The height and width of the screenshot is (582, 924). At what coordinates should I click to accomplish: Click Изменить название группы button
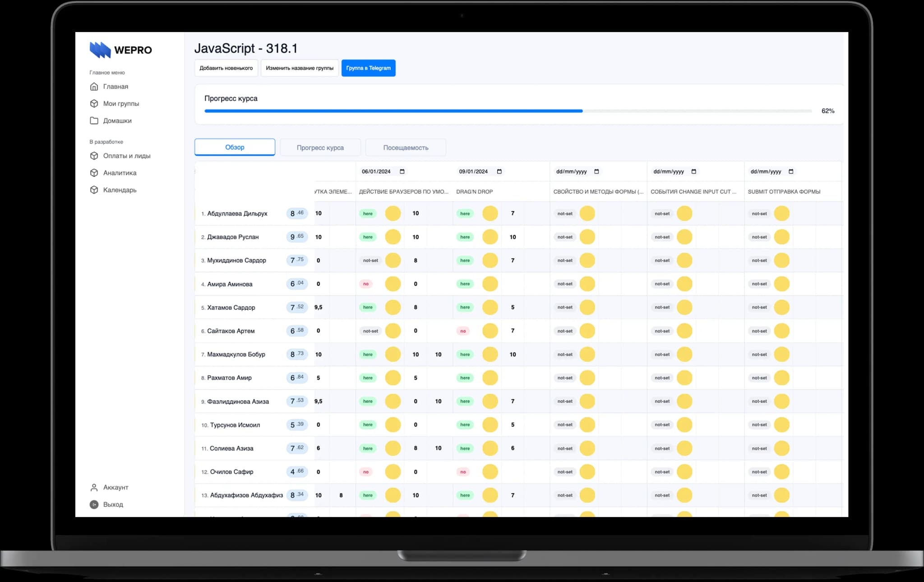[300, 68]
